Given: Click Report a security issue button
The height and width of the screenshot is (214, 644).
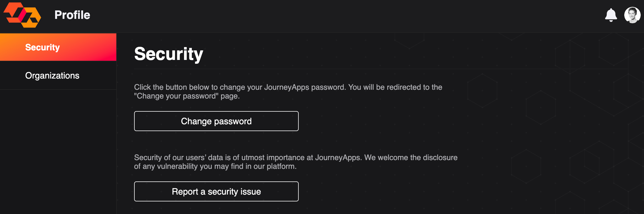Looking at the screenshot, I should coord(216,191).
